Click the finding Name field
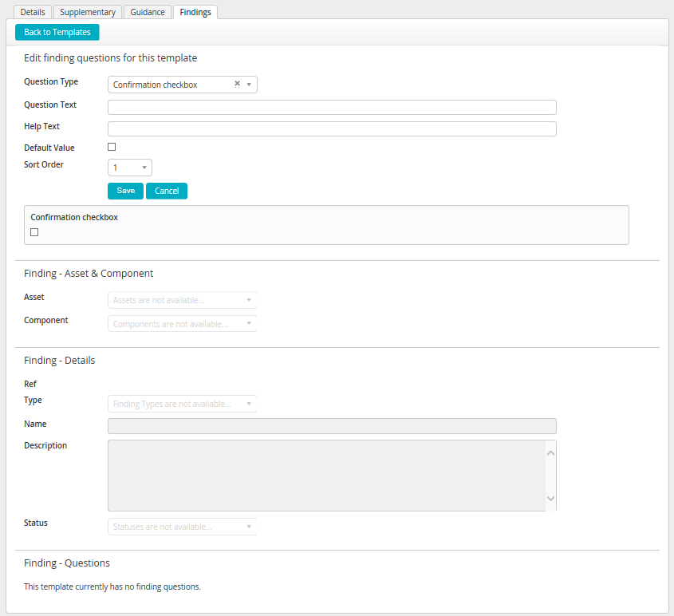674x616 pixels. click(332, 426)
